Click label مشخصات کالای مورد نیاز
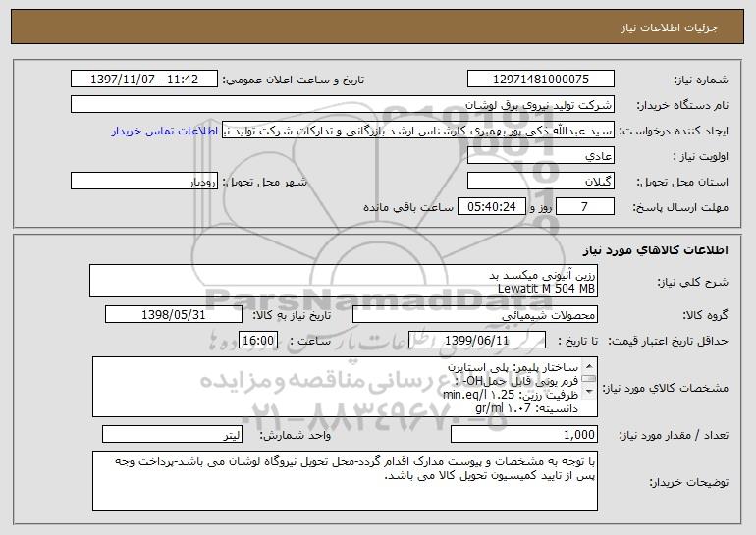 [x=668, y=388]
